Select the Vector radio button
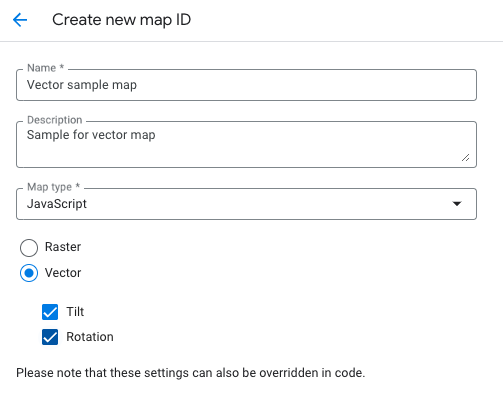 pos(29,273)
